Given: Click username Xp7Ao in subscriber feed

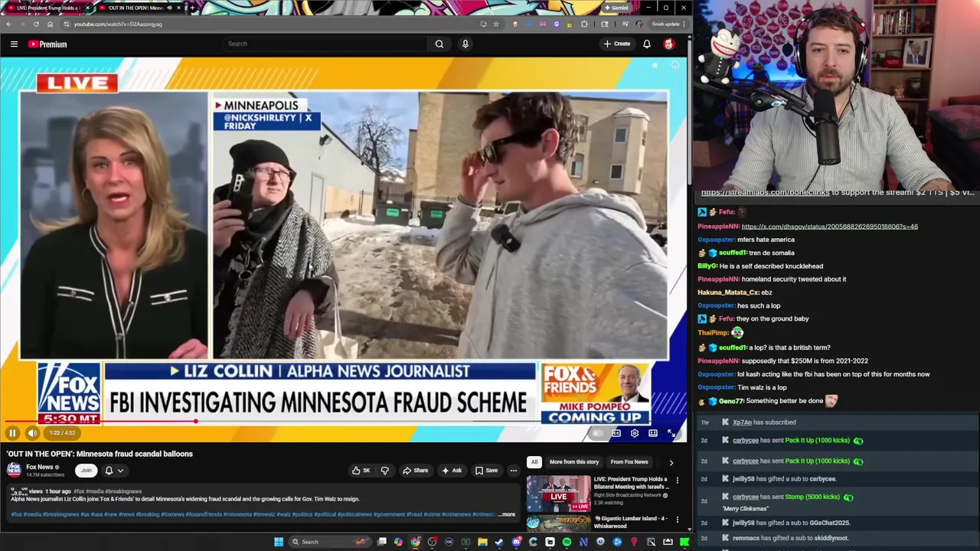Looking at the screenshot, I should (x=742, y=422).
